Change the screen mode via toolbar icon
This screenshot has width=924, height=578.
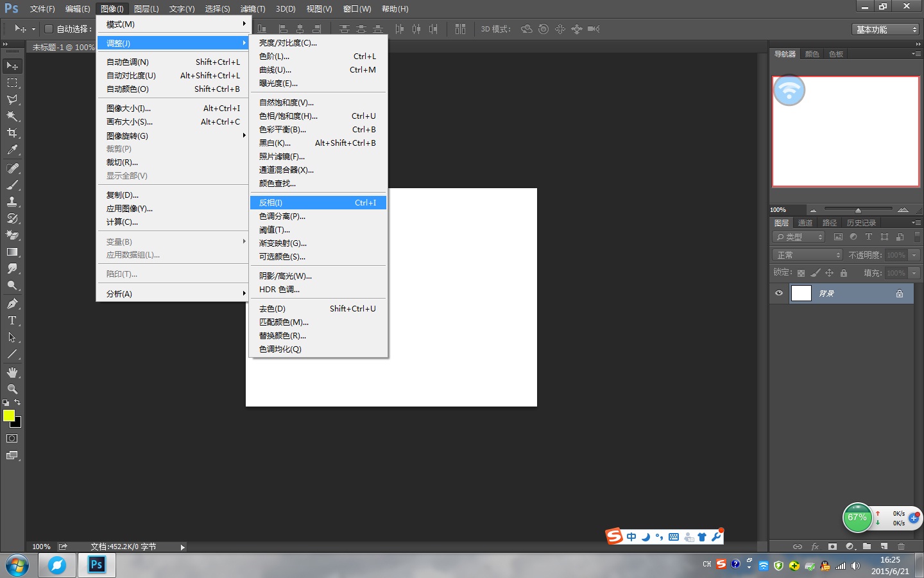pos(12,455)
